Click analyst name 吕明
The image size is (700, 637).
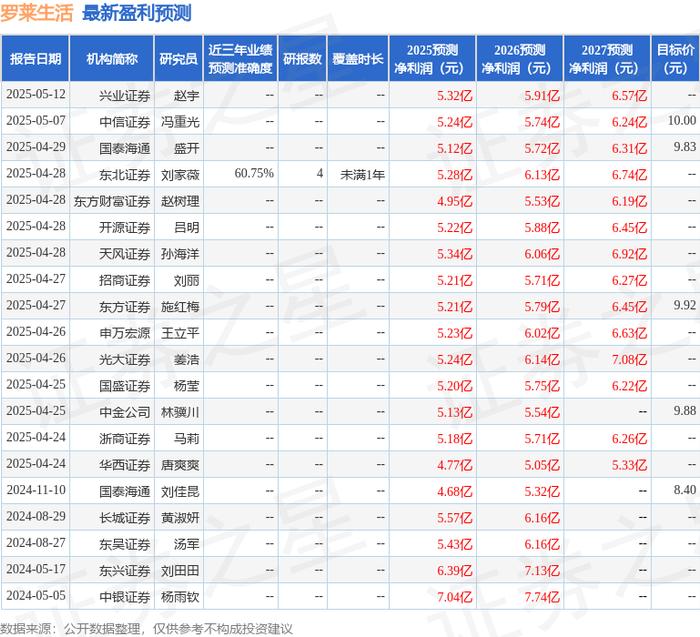click(186, 227)
